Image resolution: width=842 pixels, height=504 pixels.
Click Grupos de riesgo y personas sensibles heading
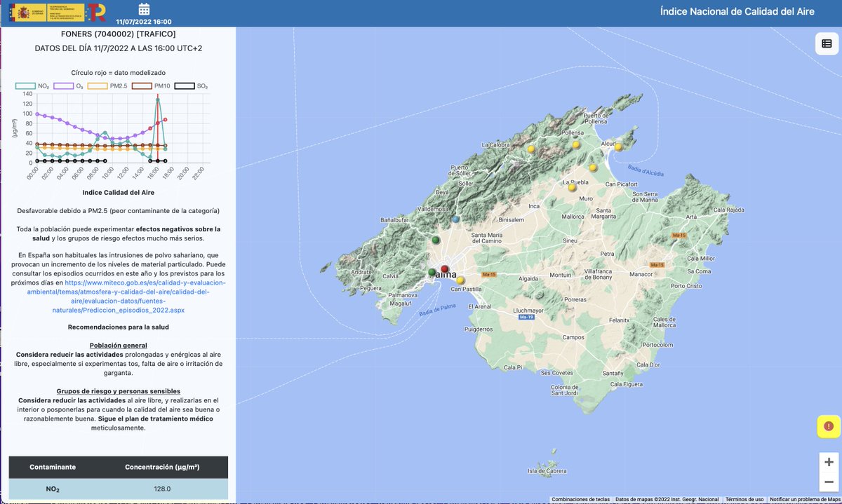point(118,391)
